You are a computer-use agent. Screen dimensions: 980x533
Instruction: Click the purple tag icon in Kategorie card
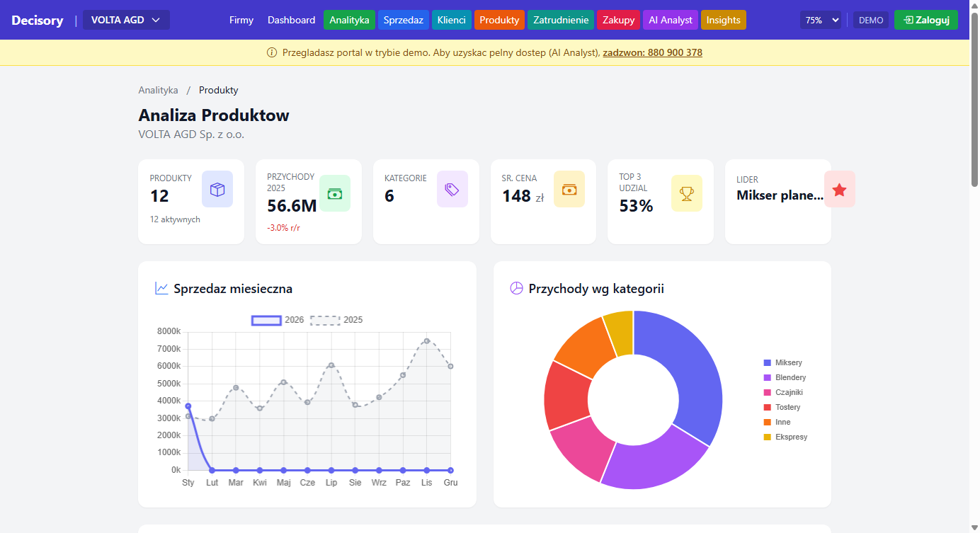452,189
